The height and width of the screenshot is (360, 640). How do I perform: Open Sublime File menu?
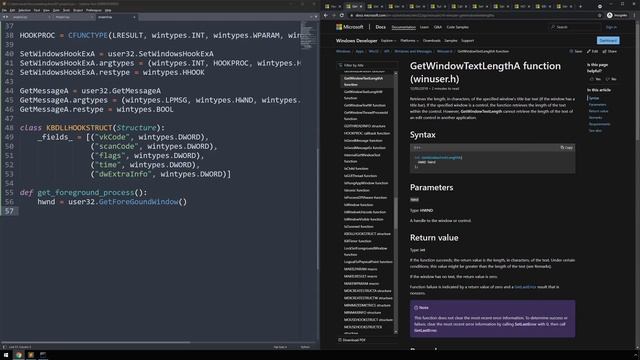point(4,10)
